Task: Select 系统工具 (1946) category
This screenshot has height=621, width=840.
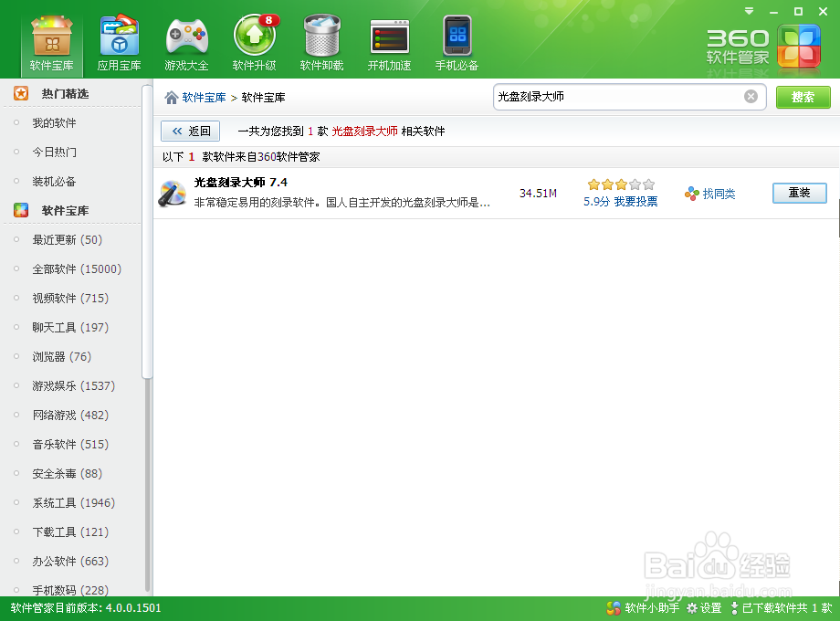Action: pos(73,502)
